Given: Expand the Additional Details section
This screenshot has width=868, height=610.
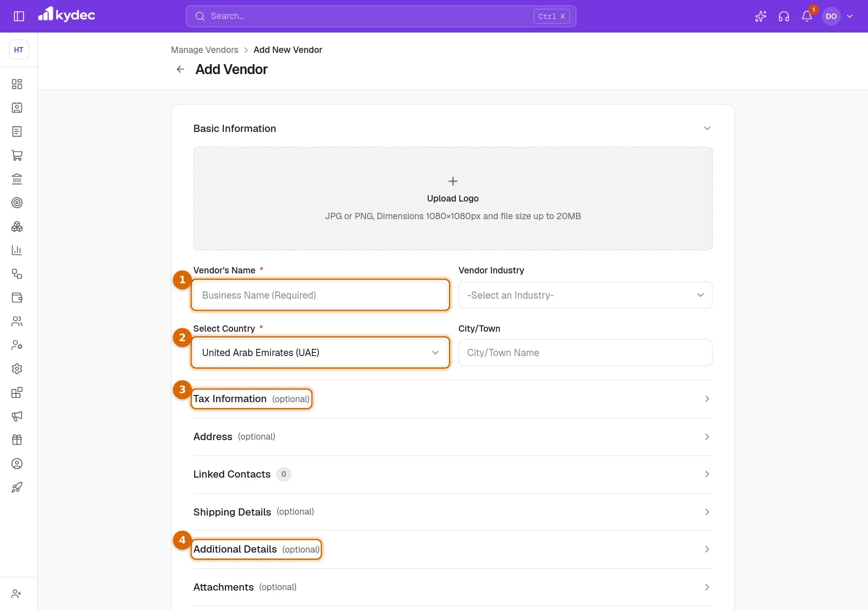Looking at the screenshot, I should [x=453, y=549].
